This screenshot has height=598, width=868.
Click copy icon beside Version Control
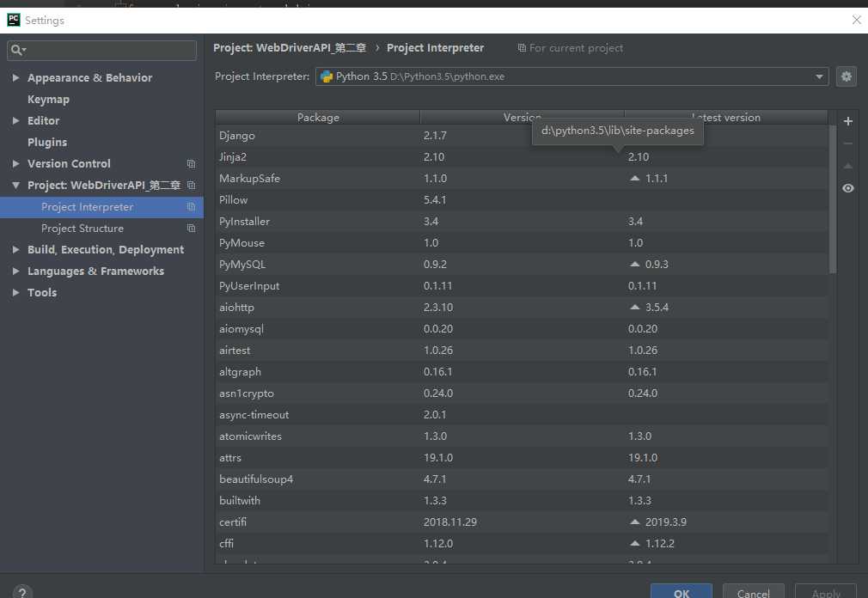[191, 164]
